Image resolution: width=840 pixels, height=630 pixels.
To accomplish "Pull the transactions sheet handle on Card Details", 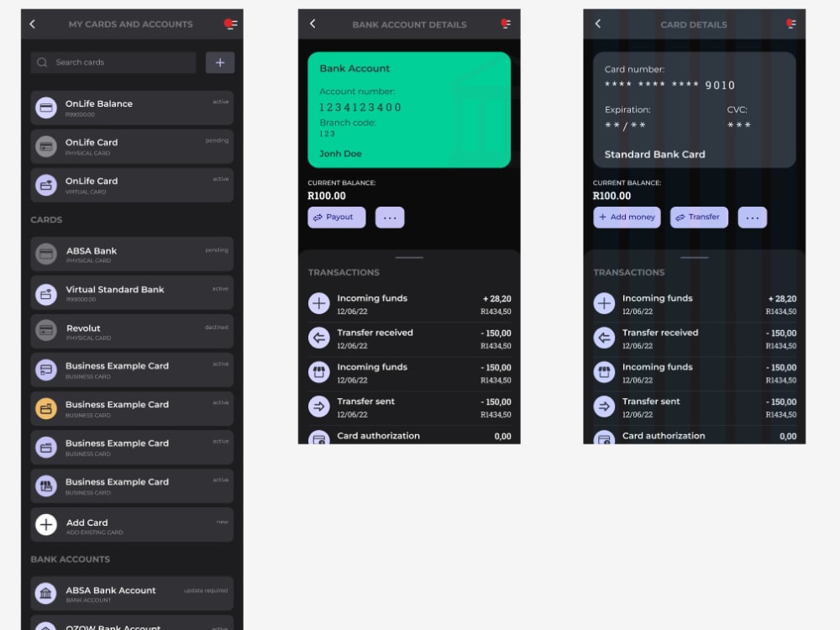I will click(x=695, y=258).
